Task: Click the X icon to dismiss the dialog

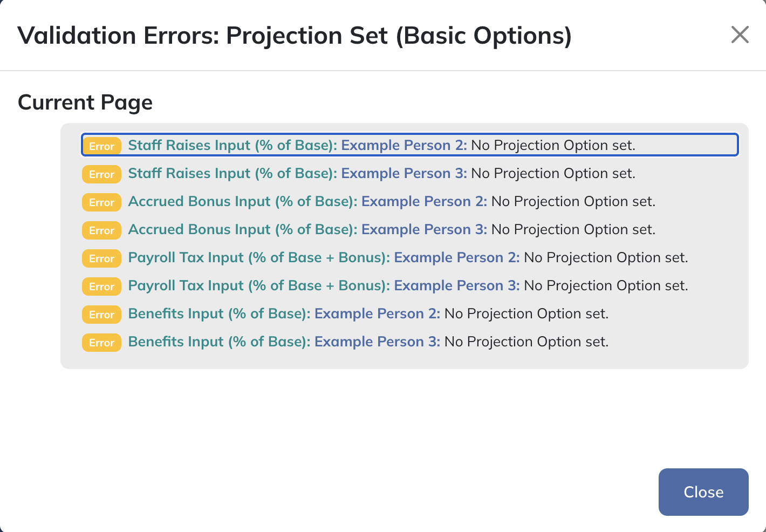Action: click(x=740, y=35)
